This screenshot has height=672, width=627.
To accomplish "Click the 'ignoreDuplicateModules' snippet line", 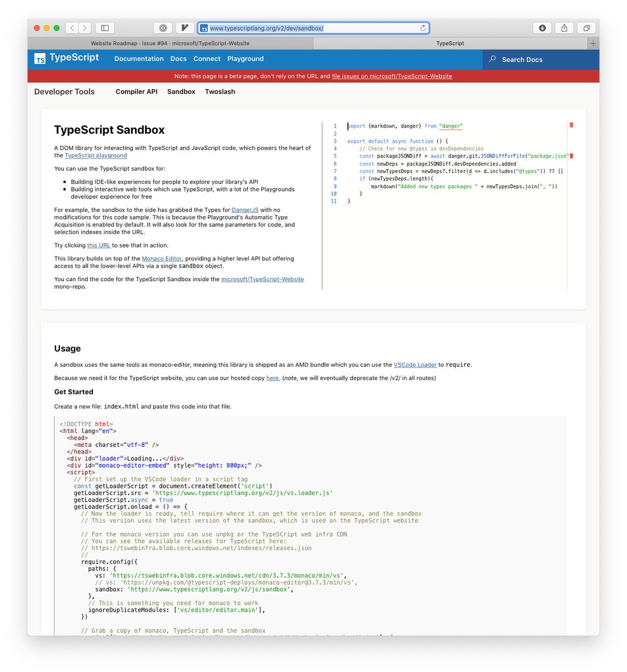I will [x=177, y=610].
